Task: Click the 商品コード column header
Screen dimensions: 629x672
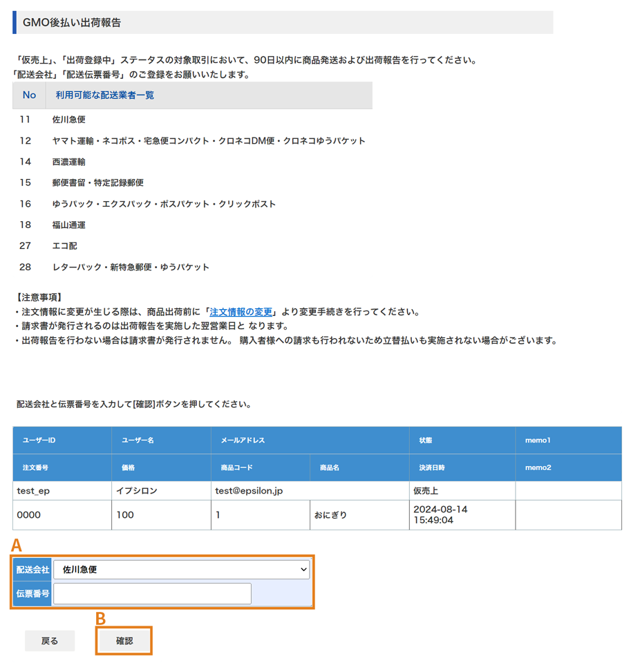Action: coord(261,467)
